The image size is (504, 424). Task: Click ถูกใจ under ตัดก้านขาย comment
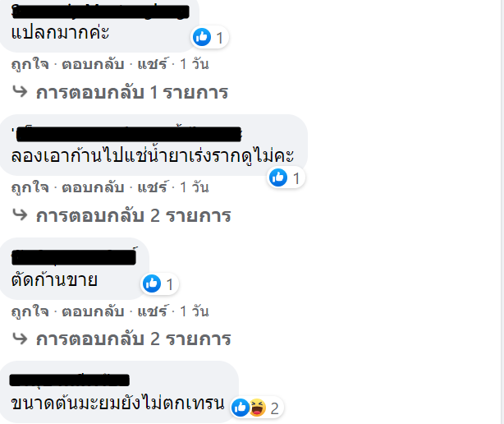tap(30, 311)
